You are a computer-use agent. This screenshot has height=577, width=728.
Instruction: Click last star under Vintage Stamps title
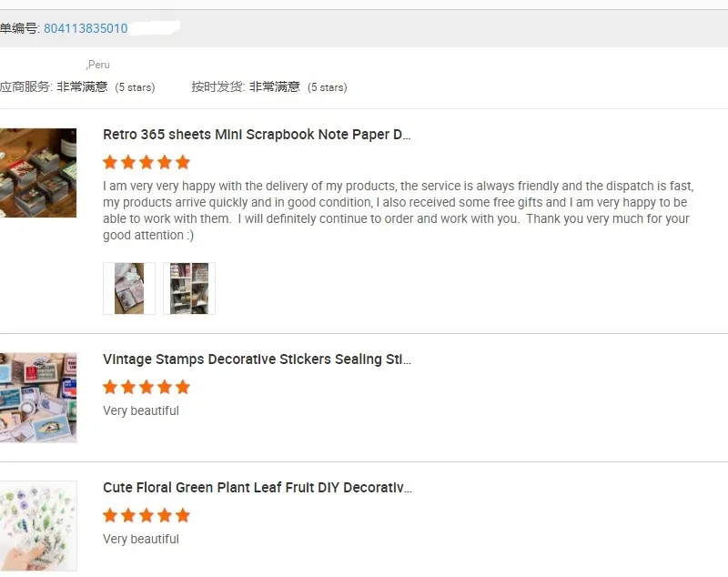click(183, 388)
